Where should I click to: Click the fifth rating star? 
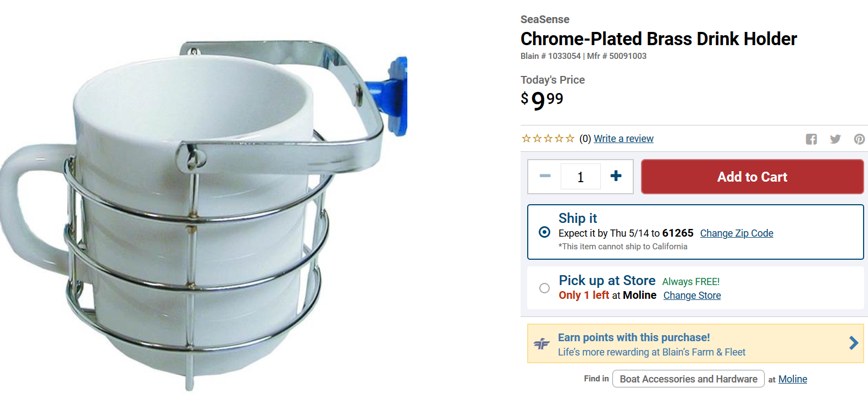pyautogui.click(x=570, y=139)
